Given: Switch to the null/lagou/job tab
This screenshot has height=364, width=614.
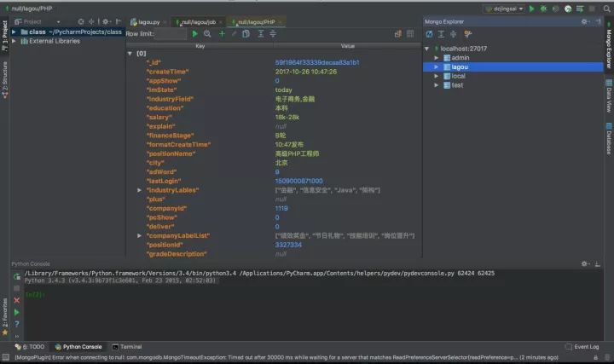Looking at the screenshot, I should coord(199,22).
